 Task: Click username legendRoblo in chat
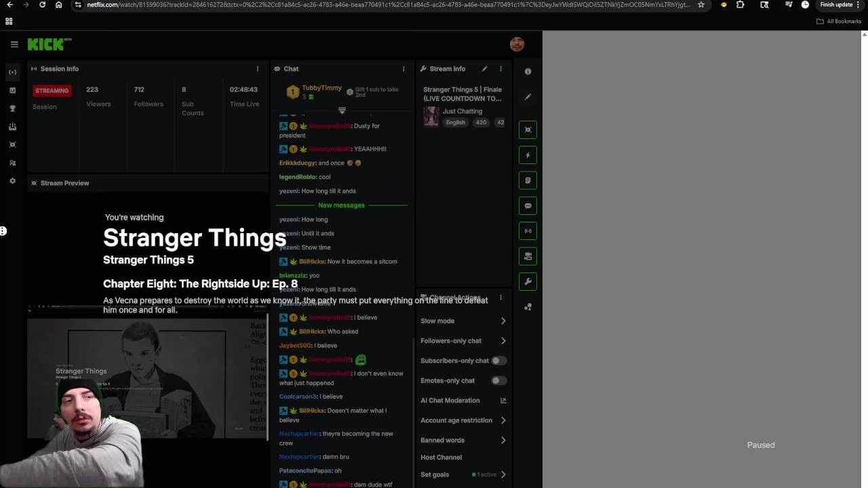[x=298, y=177]
